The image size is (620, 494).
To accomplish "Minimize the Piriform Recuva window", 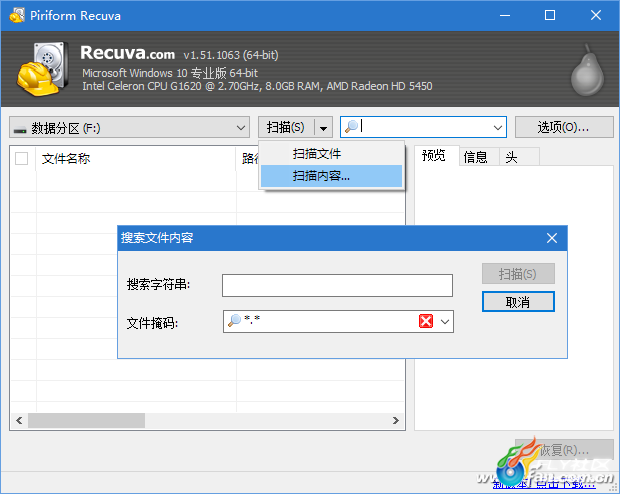I will [x=505, y=15].
